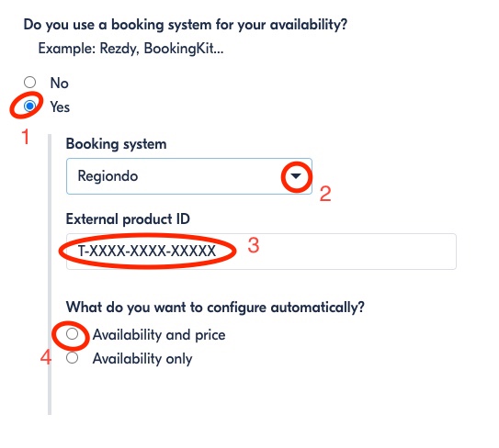Click the "Yes" label text
Image resolution: width=499 pixels, height=448 pixels.
60,106
